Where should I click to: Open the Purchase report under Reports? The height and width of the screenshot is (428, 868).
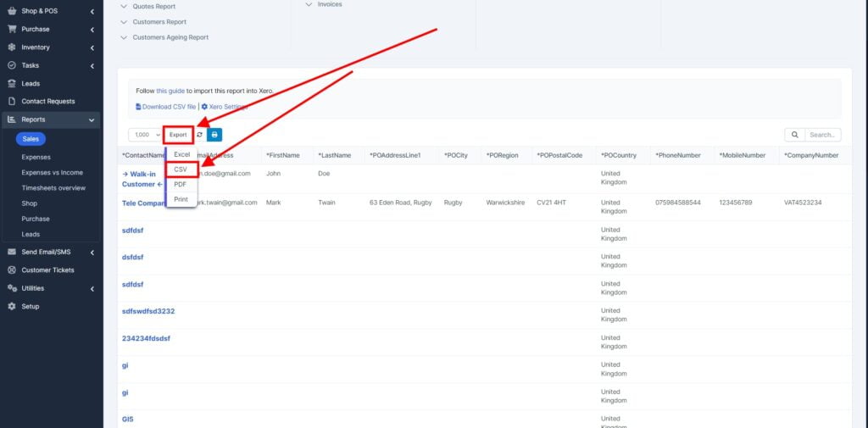point(36,220)
